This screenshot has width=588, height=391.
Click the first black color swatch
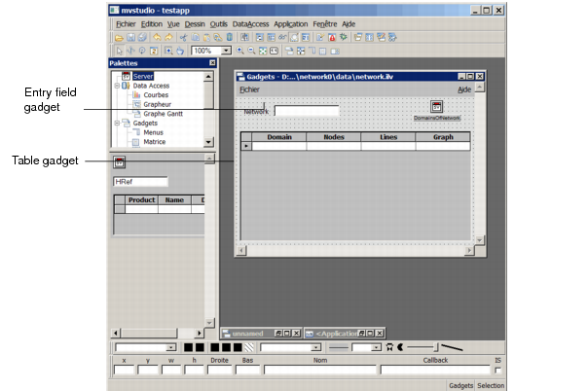point(189,346)
